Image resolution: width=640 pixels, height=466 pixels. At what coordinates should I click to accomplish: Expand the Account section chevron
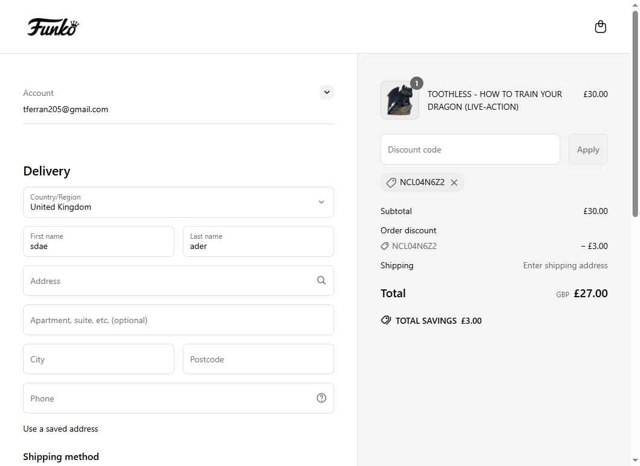tap(326, 92)
